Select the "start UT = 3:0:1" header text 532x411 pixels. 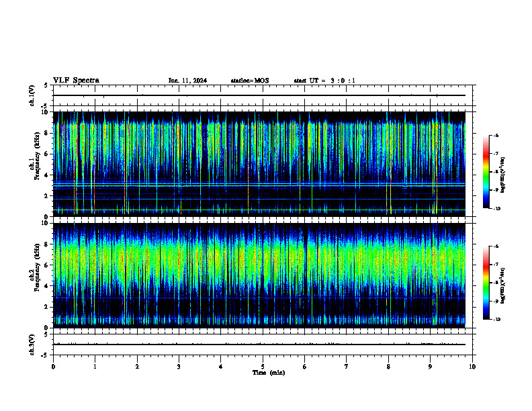coord(324,81)
